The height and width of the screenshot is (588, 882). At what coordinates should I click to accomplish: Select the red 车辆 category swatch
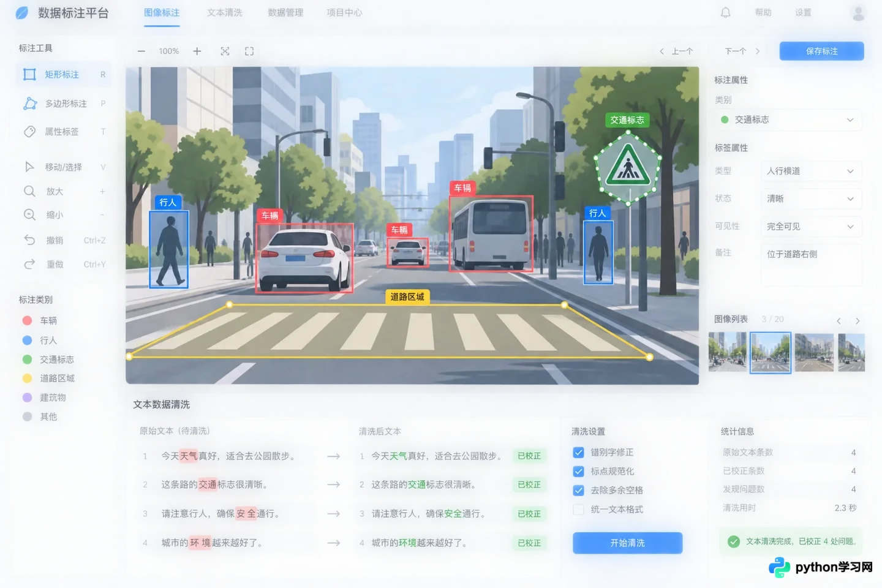pyautogui.click(x=27, y=320)
